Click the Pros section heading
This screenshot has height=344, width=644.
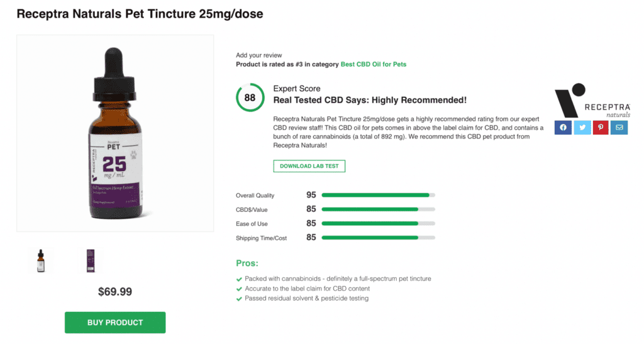pyautogui.click(x=247, y=263)
